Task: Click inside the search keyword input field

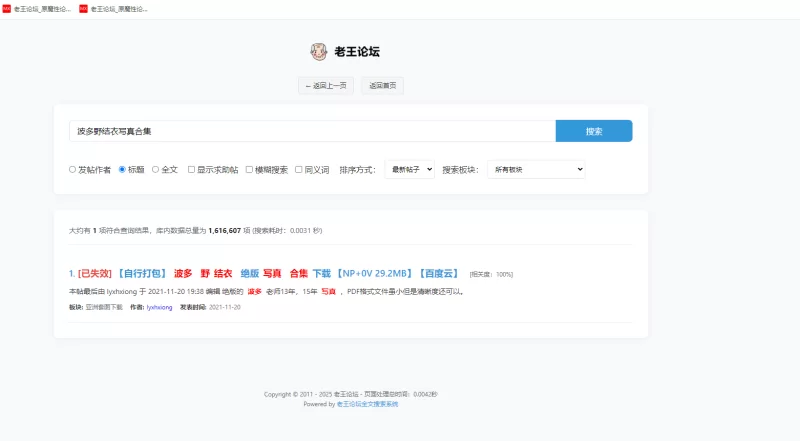Action: 312,131
